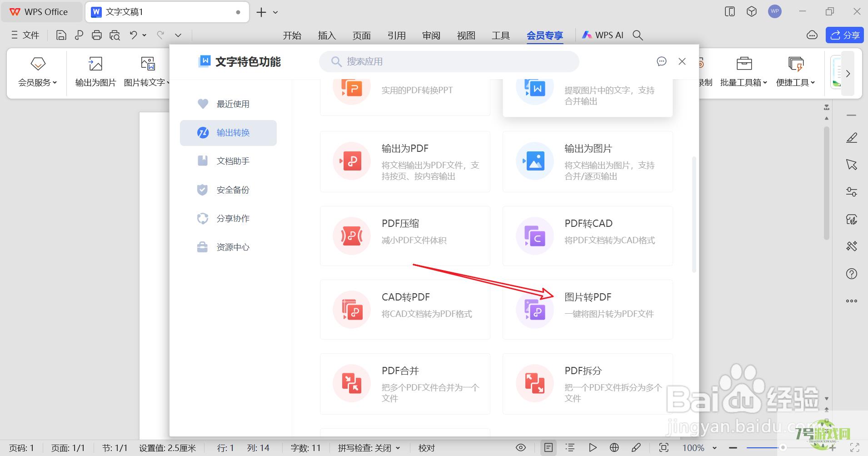The height and width of the screenshot is (456, 868).
Task: Choose the 输出为PDF card
Action: pos(405,161)
